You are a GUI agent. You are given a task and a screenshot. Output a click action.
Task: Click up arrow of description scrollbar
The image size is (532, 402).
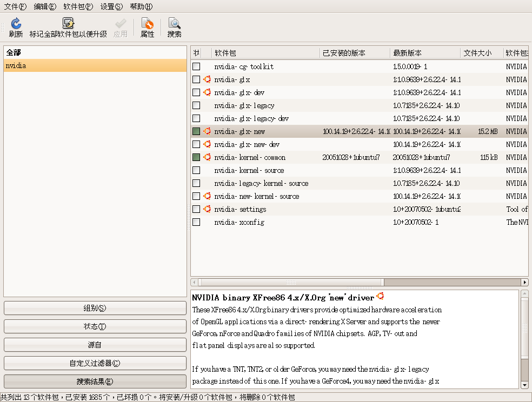[x=524, y=293]
